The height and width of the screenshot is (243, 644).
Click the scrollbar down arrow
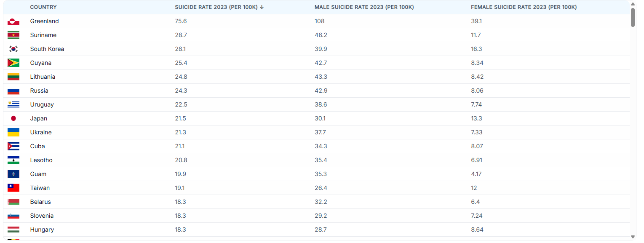pyautogui.click(x=633, y=237)
